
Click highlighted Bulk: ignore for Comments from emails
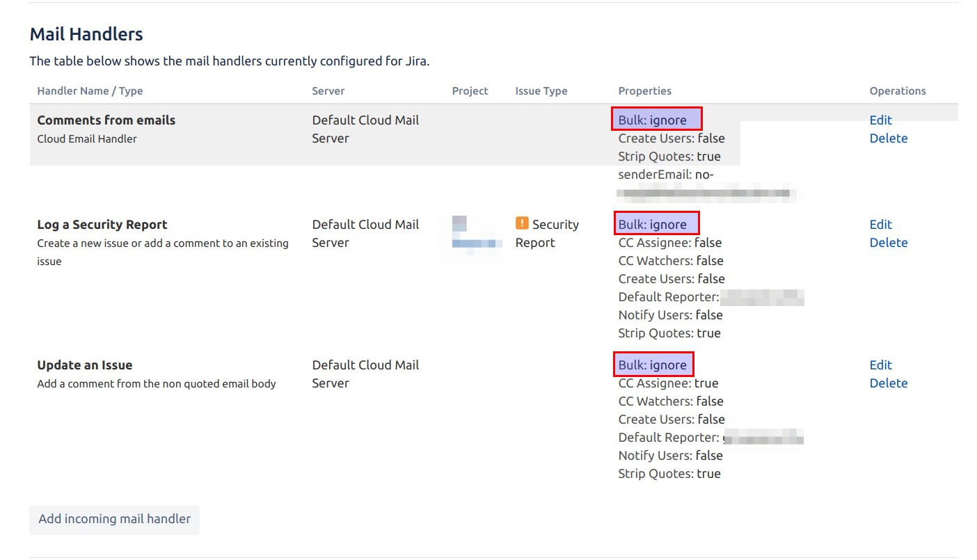657,119
